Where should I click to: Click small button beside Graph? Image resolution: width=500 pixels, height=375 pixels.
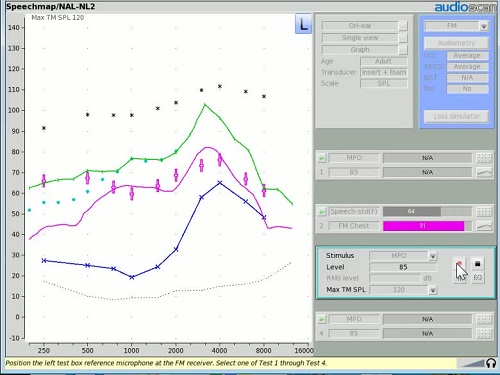(403, 50)
